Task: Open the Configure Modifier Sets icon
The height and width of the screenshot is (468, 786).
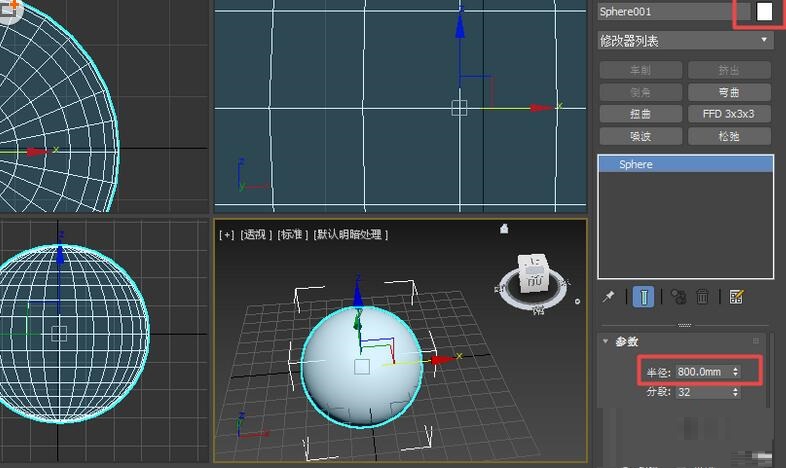Action: coord(737,297)
